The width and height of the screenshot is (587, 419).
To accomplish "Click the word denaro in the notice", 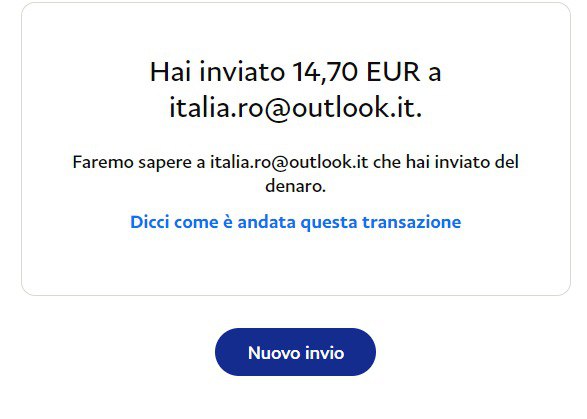I will click(294, 186).
